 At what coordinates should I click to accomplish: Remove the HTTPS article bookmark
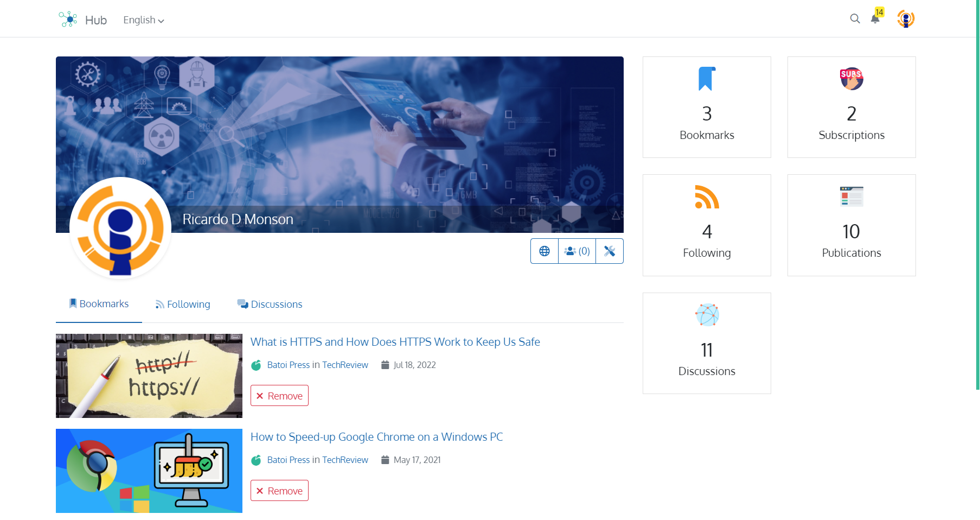point(279,396)
